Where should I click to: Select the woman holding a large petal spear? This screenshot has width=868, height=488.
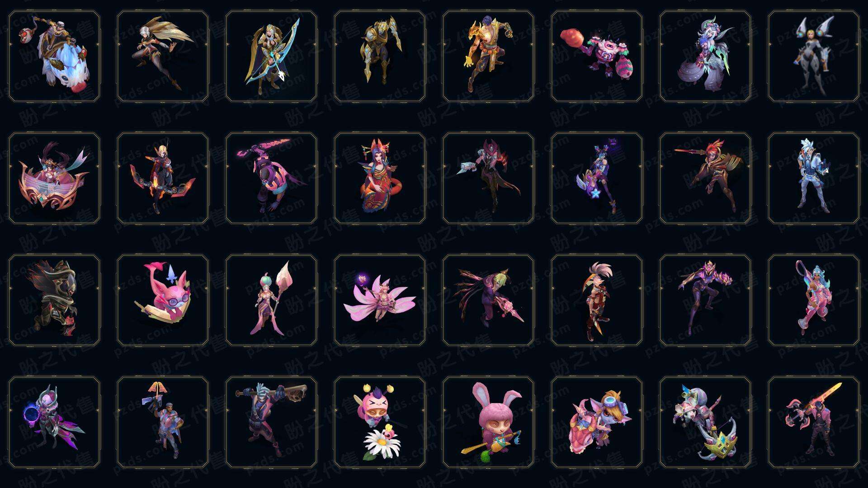[x=271, y=300]
